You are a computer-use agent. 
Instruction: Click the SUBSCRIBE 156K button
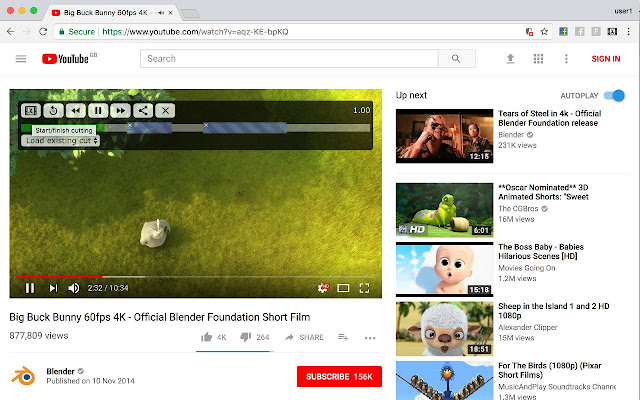point(339,376)
